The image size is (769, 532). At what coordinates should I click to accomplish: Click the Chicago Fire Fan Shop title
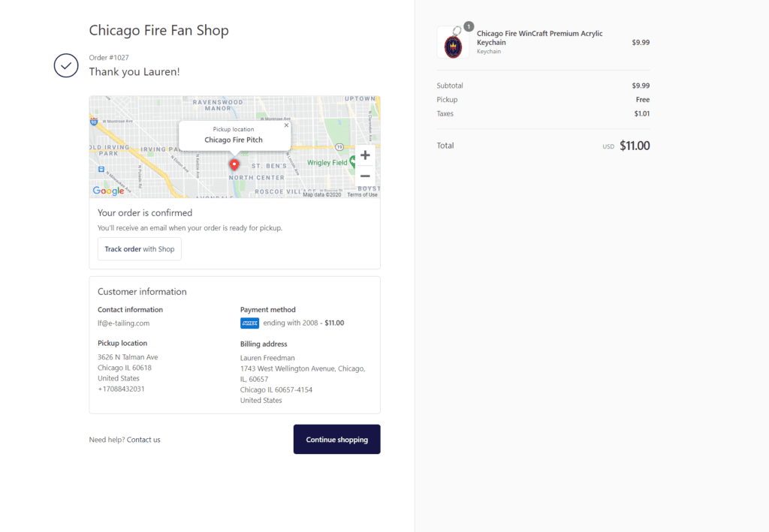159,30
